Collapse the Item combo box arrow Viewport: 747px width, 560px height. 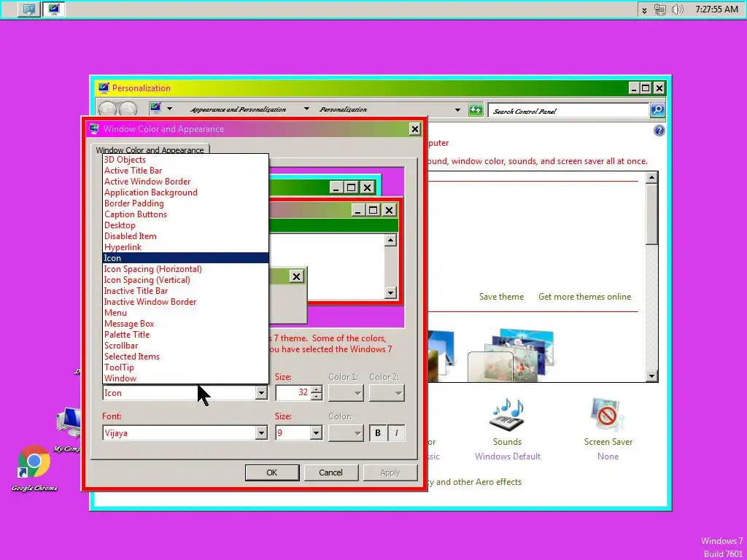[261, 393]
